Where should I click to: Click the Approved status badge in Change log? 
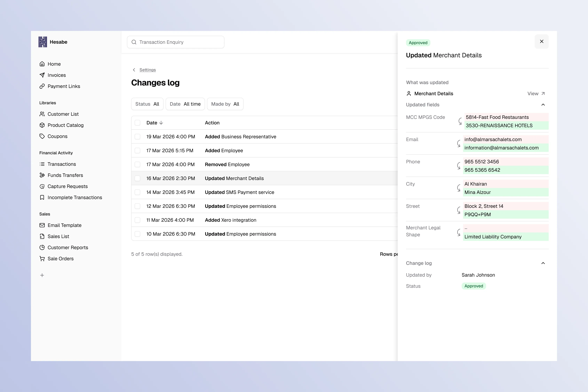coord(474,286)
